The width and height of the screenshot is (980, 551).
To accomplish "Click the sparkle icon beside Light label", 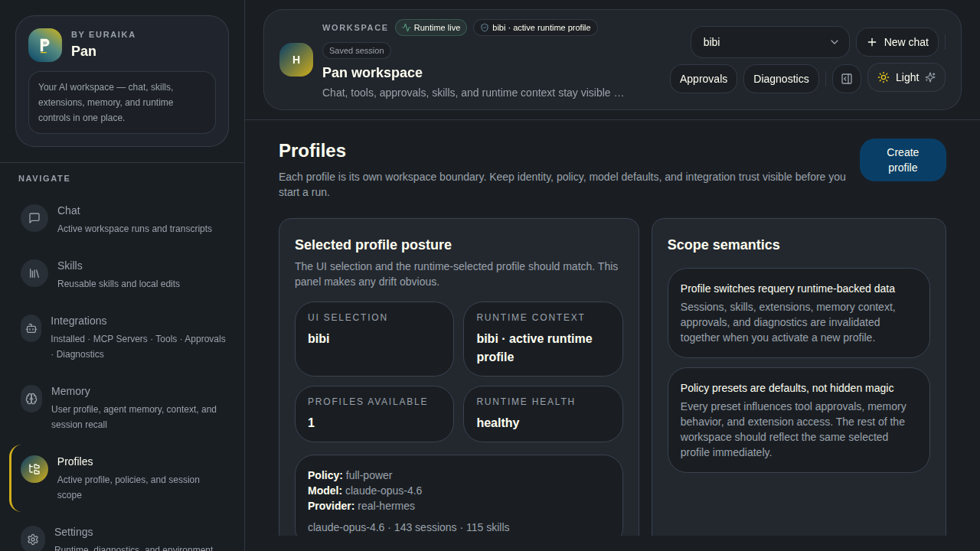I will click(x=930, y=77).
